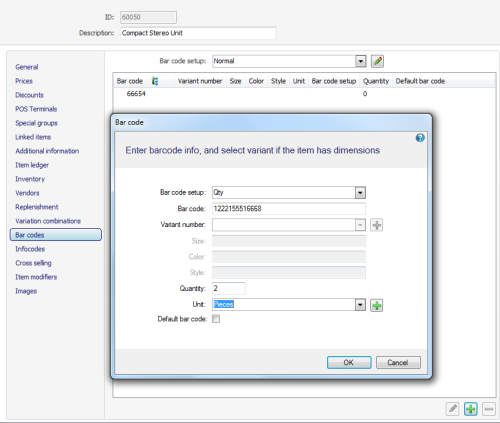Image resolution: width=500 pixels, height=423 pixels.
Task: Switch to the Inventory section
Action: click(x=30, y=179)
